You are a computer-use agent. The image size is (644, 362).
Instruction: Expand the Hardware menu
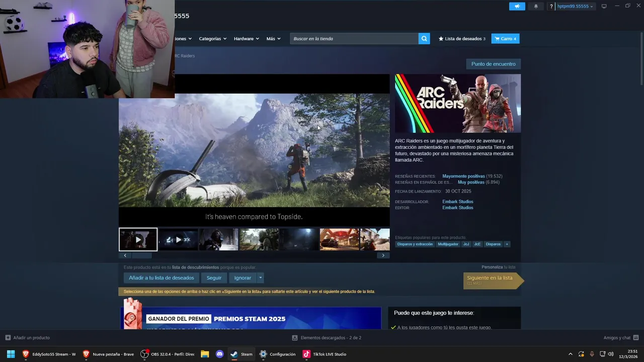tap(247, 39)
